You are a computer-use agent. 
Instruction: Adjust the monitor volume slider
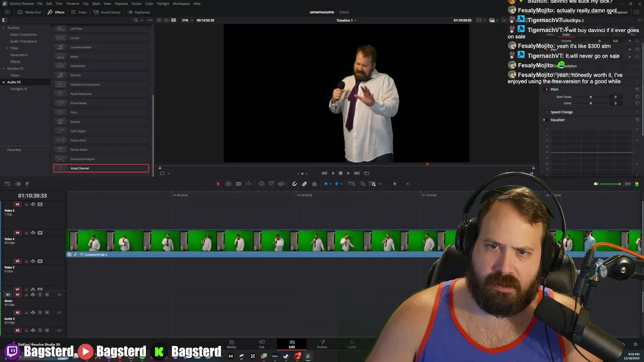611,184
